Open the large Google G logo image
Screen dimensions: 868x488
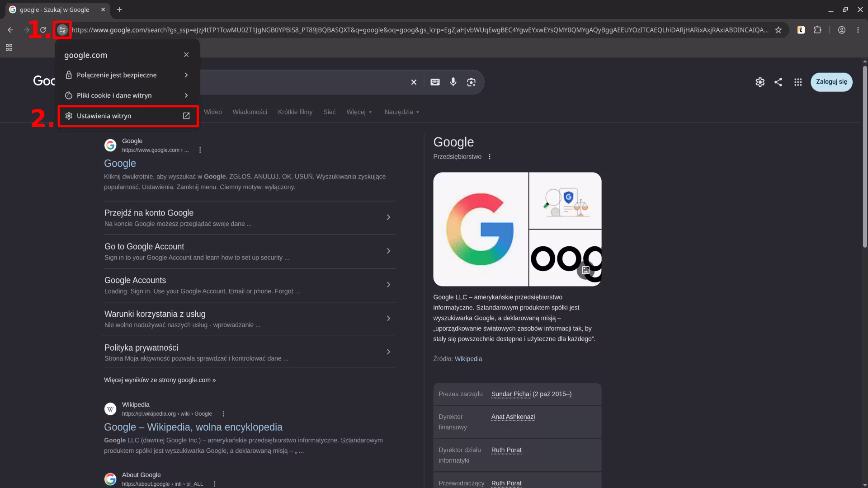click(481, 229)
